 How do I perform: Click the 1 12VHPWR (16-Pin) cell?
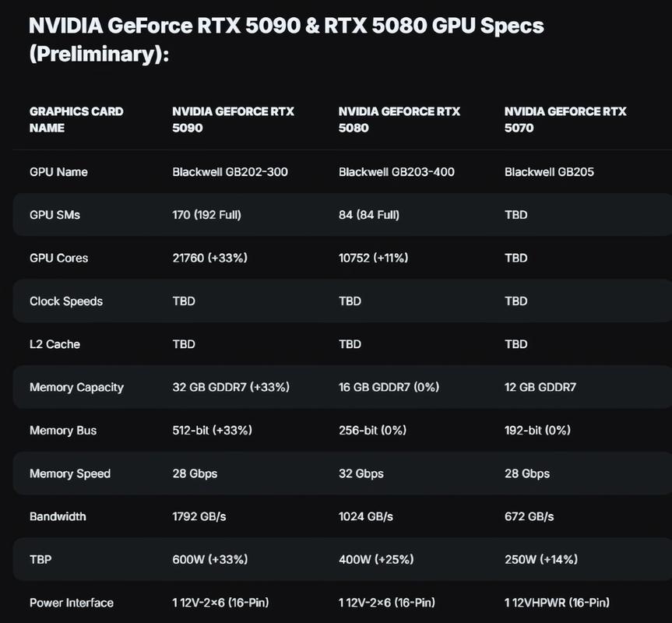557,603
